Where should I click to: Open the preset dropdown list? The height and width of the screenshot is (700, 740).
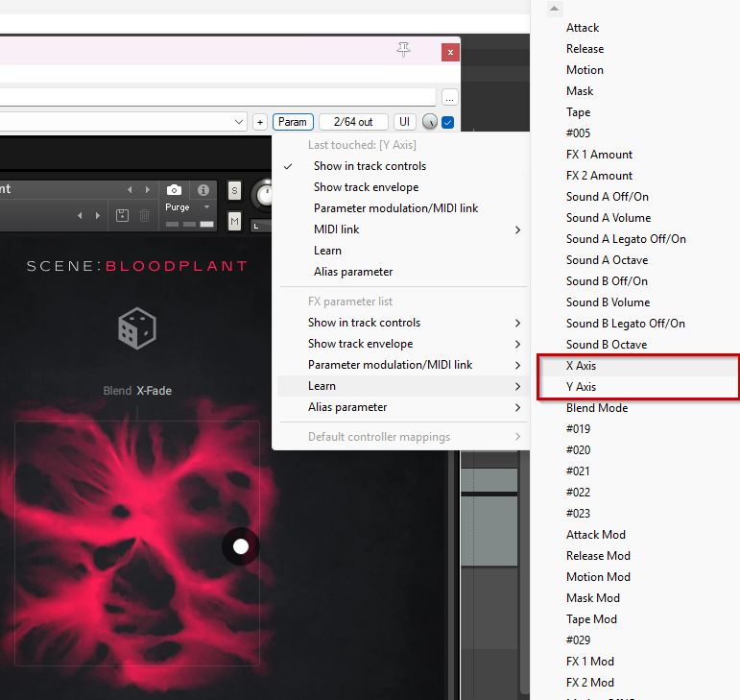click(239, 122)
